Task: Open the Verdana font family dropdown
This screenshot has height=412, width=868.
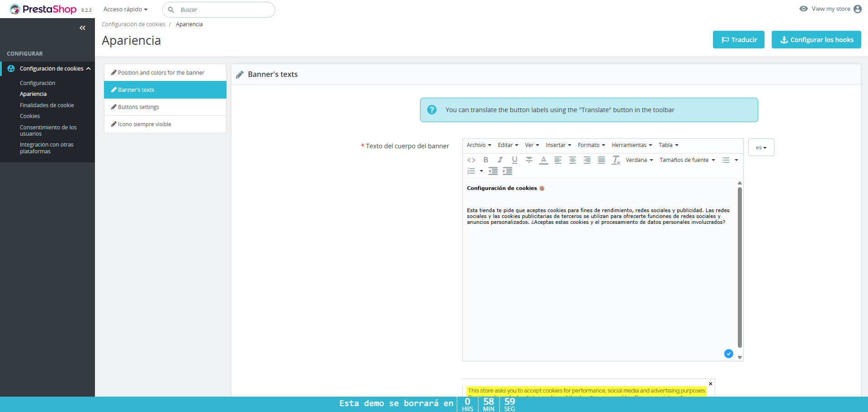Action: 639,160
